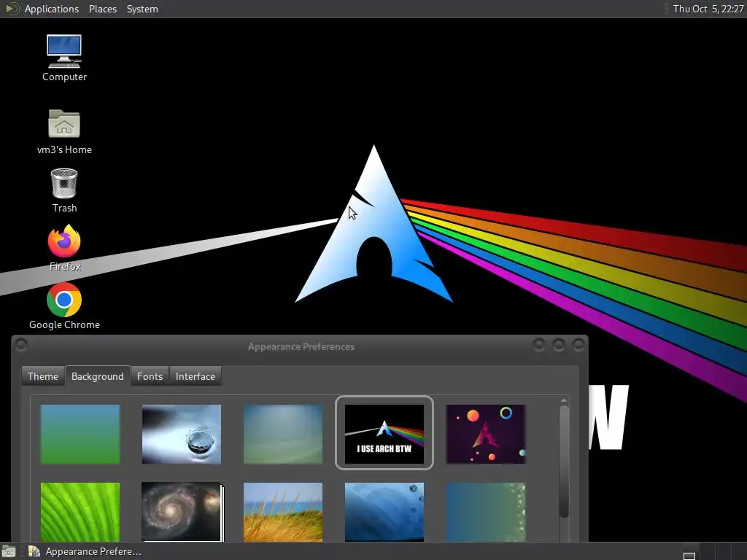Open vm3's Home folder icon
Screen dimensions: 747x560
(x=64, y=132)
